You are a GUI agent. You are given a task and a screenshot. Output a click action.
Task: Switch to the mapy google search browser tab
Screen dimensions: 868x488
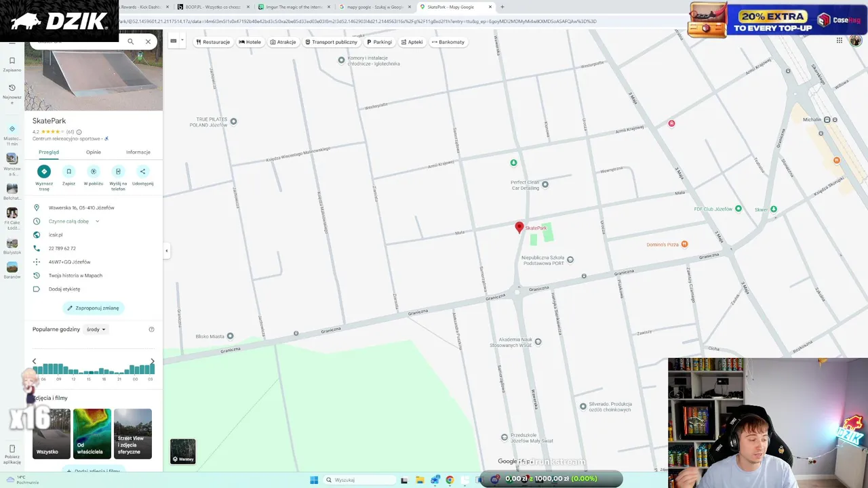376,7
